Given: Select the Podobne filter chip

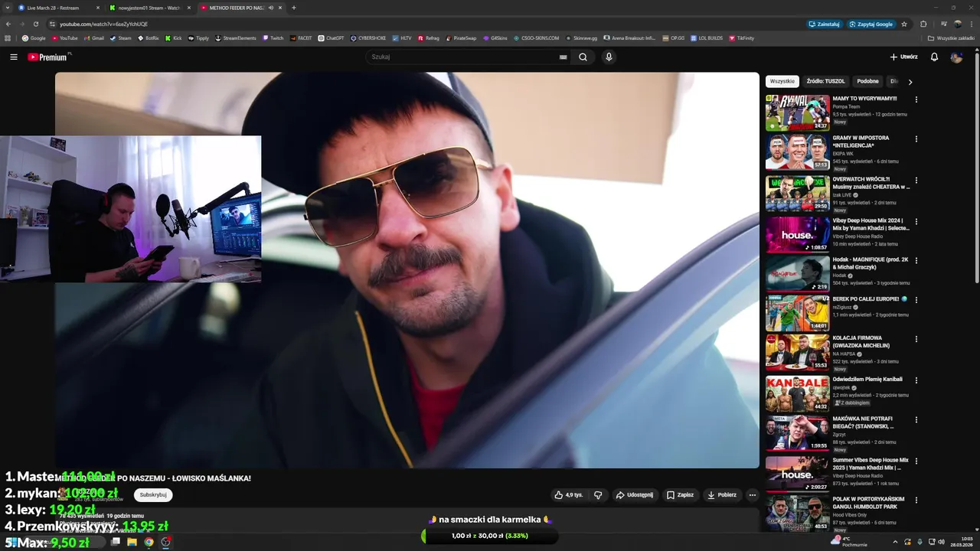Looking at the screenshot, I should (867, 81).
